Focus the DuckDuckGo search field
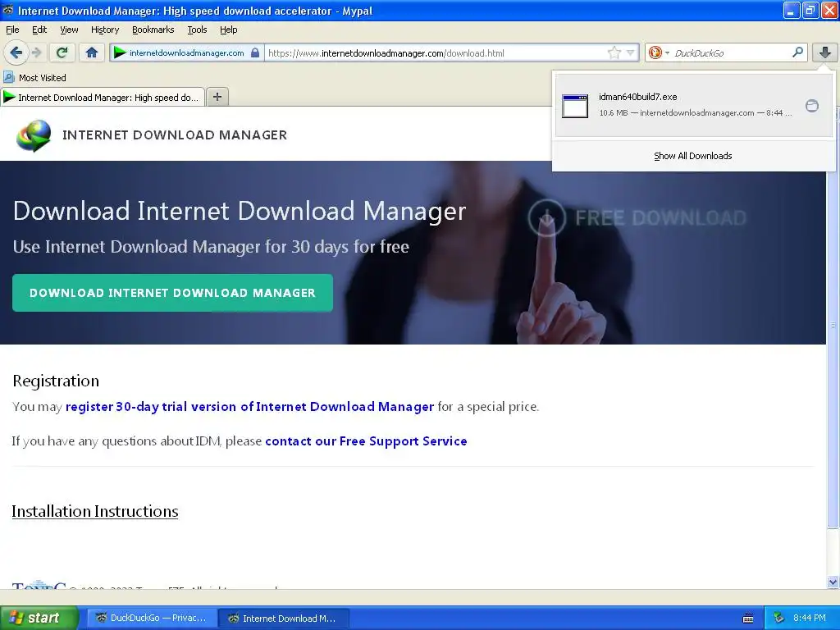The height and width of the screenshot is (630, 840). [x=731, y=53]
